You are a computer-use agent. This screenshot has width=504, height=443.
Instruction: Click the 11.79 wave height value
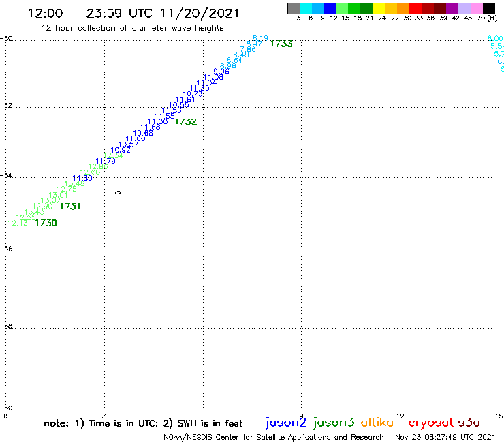(106, 161)
